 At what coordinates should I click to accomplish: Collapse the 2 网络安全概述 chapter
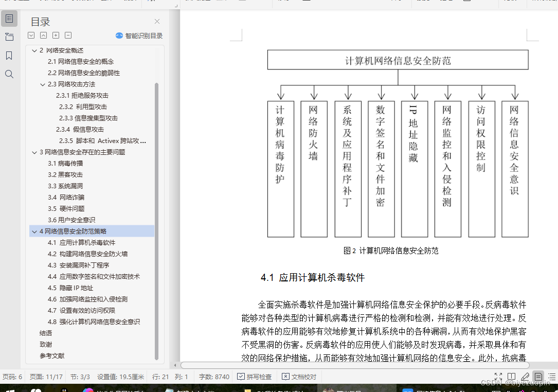click(35, 50)
